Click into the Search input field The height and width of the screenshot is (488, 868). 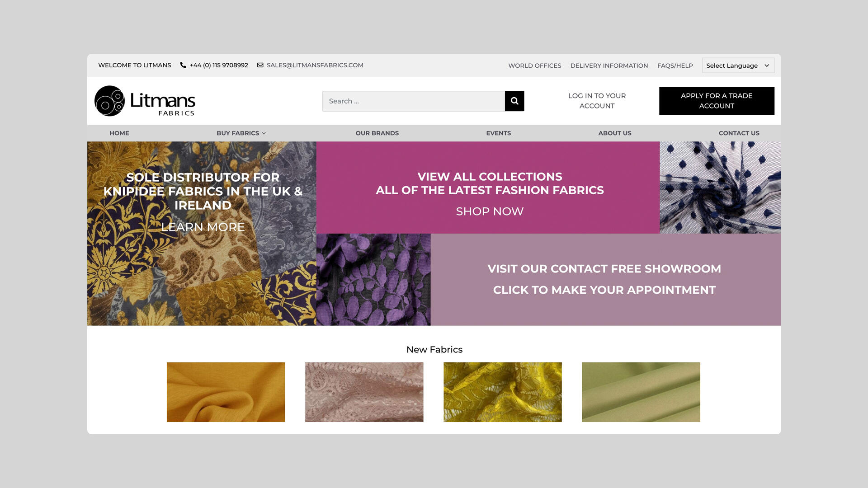[413, 101]
